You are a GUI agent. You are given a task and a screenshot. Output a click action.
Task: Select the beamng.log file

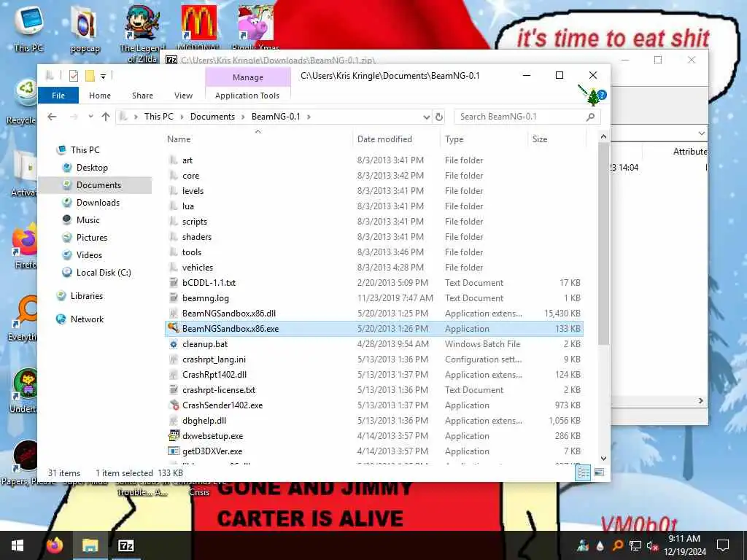(x=205, y=298)
